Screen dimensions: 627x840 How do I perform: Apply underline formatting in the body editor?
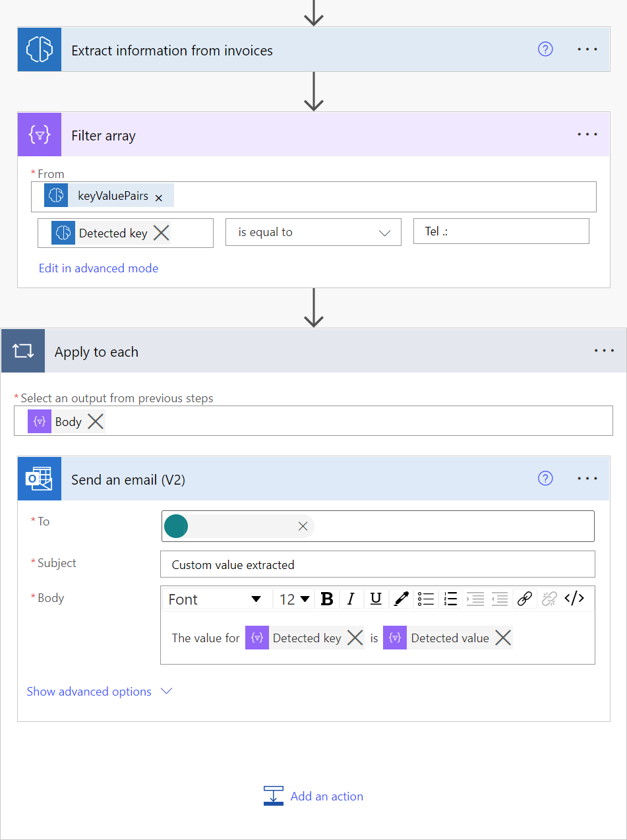coord(375,599)
